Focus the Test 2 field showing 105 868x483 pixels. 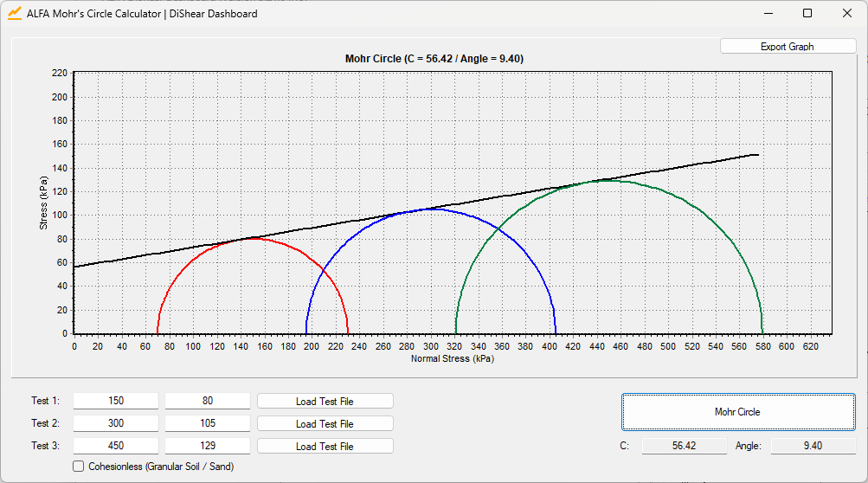(208, 424)
